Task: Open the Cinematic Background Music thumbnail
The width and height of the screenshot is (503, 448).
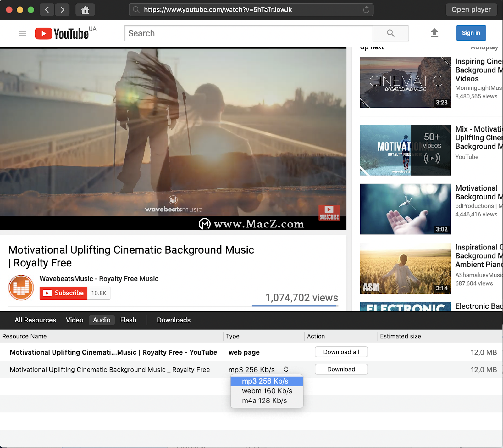Action: point(405,82)
